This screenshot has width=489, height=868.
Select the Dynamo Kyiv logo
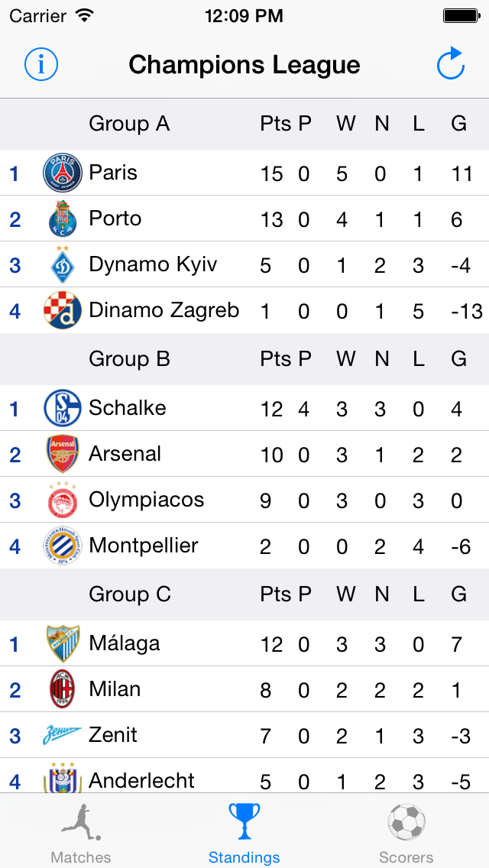click(63, 264)
